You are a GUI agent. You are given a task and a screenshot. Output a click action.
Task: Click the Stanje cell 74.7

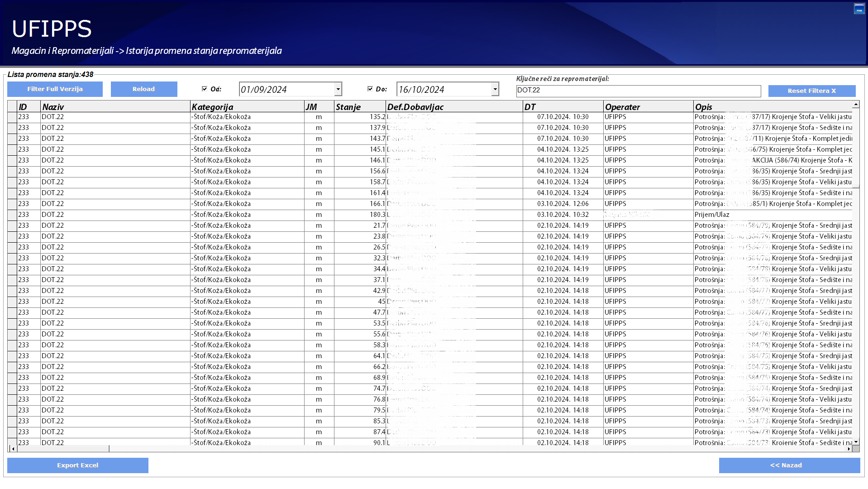pyautogui.click(x=360, y=388)
